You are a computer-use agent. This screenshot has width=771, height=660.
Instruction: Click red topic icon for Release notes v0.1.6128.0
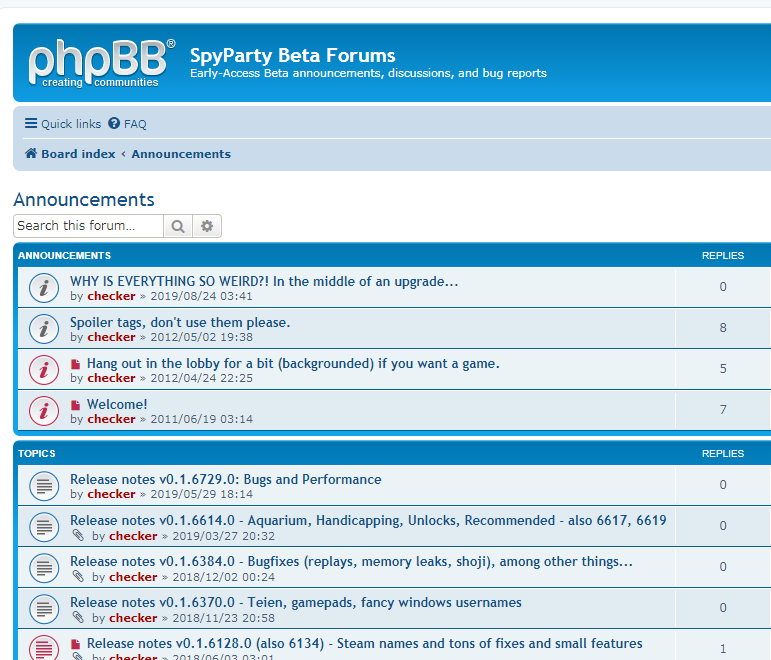tap(44, 648)
